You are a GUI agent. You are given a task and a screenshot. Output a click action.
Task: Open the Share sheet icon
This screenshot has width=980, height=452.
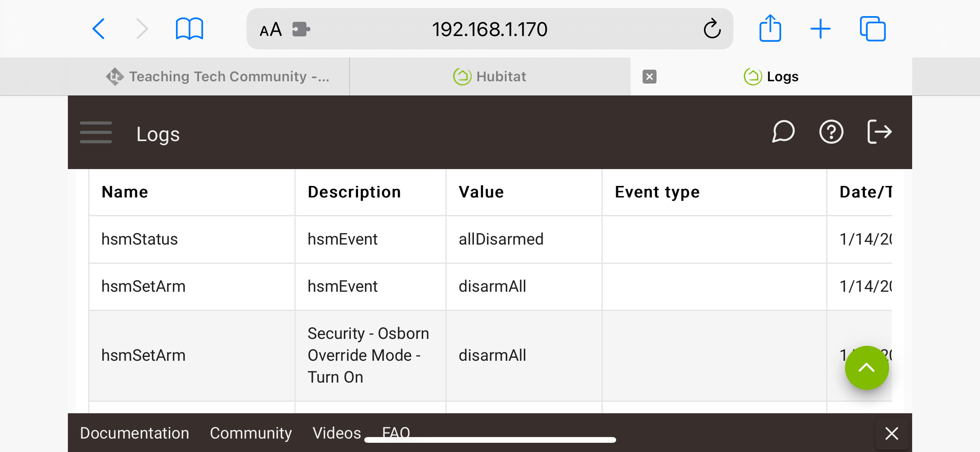point(770,28)
